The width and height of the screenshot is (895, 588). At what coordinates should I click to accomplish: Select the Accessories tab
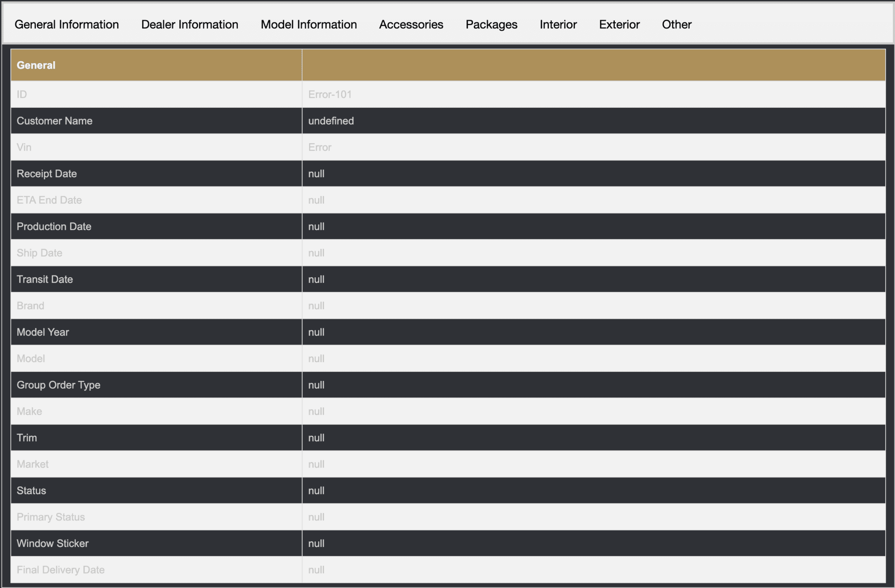(411, 24)
